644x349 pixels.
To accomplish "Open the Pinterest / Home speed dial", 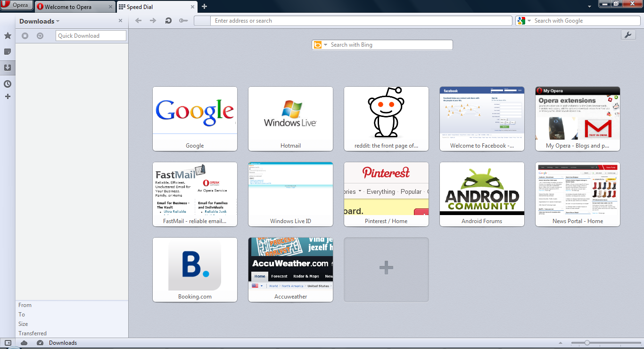I will [386, 194].
